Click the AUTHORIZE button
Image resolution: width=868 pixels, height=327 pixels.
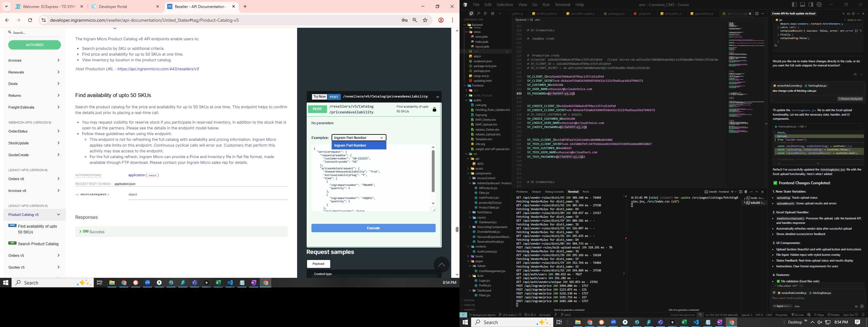pyautogui.click(x=34, y=45)
